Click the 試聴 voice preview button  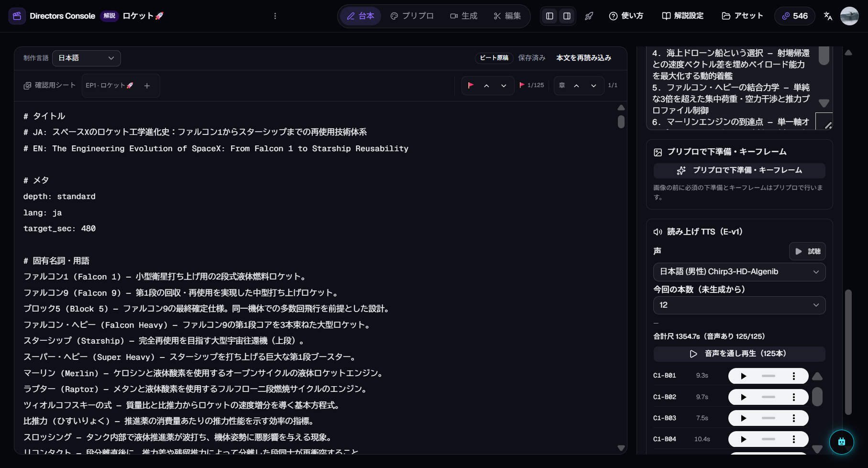[807, 251]
